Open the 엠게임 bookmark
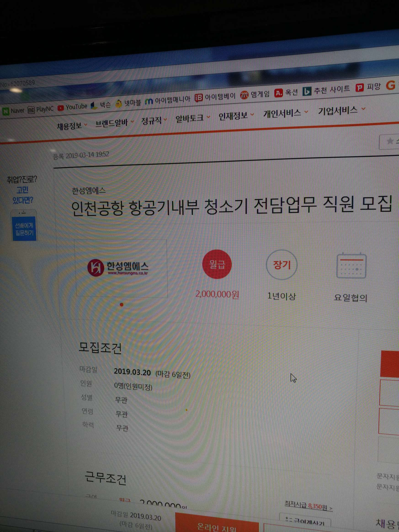Image resolution: width=399 pixels, height=532 pixels. pos(255,94)
